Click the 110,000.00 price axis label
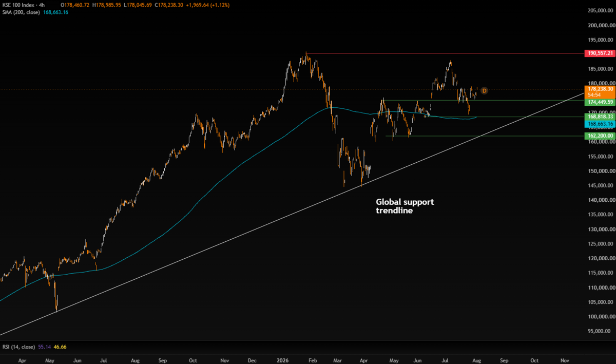616x364 pixels. [602, 288]
